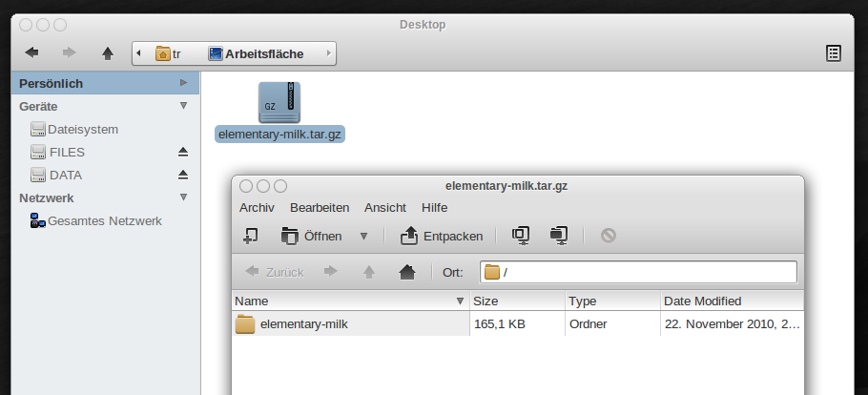Expand the Persönlich sidebar section
Screen dimensions: 868x395
click(x=184, y=83)
